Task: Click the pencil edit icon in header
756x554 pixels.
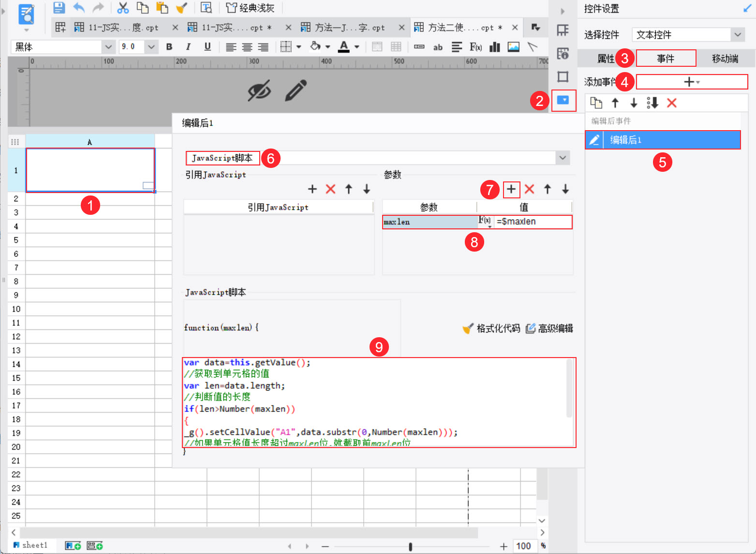Action: (296, 90)
